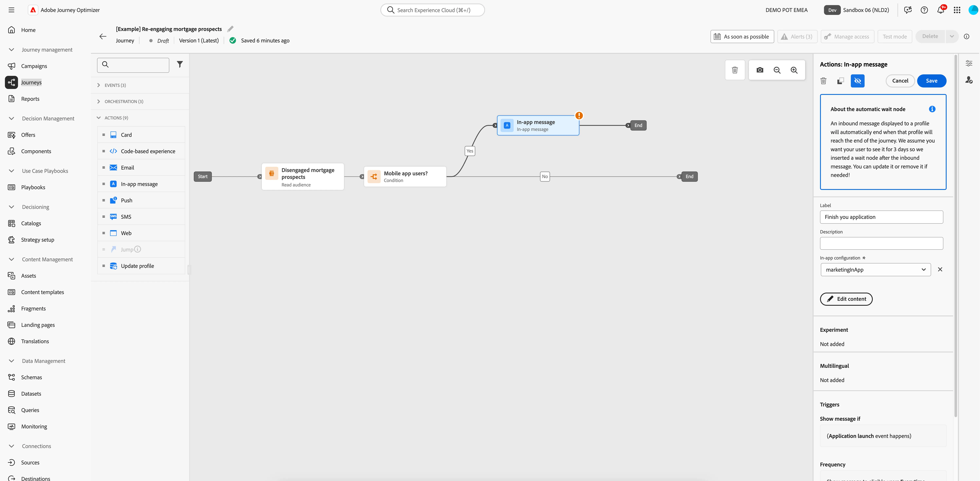
Task: Click the Cancel button
Action: click(900, 81)
